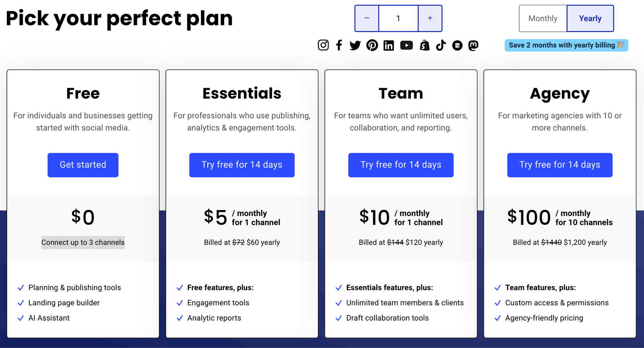
Task: Decrease channel count with minus button
Action: tap(367, 19)
